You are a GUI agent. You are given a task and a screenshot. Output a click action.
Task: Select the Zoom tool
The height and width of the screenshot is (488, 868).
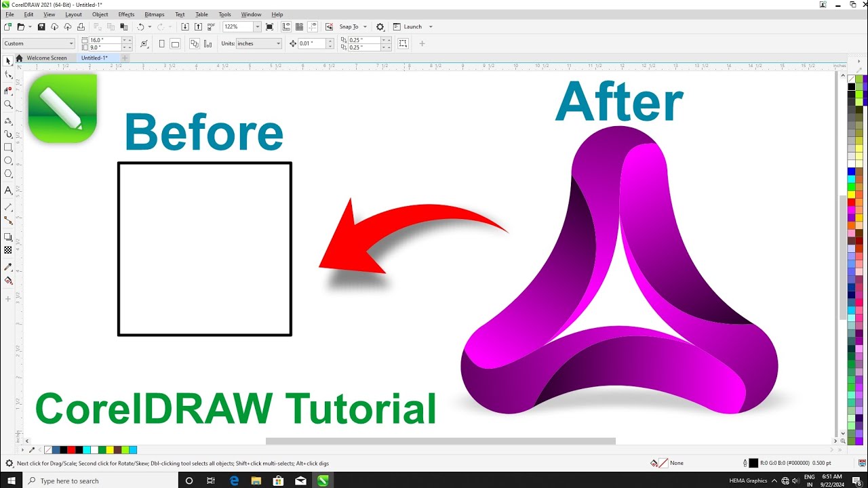click(x=8, y=104)
